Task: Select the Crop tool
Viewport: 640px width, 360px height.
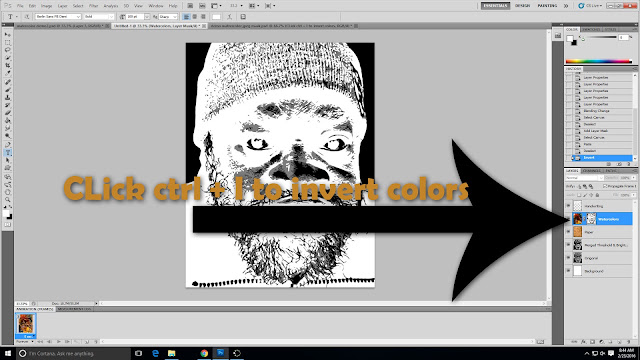Action: click(x=7, y=66)
